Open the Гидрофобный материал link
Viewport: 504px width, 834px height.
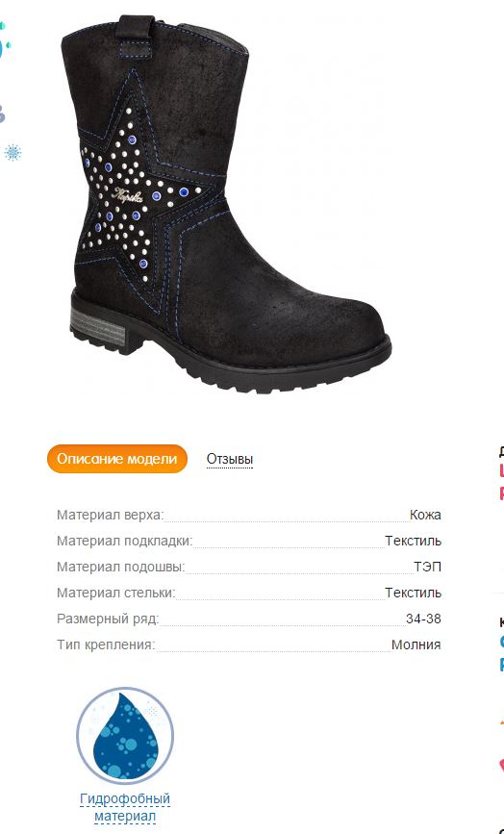tap(125, 807)
